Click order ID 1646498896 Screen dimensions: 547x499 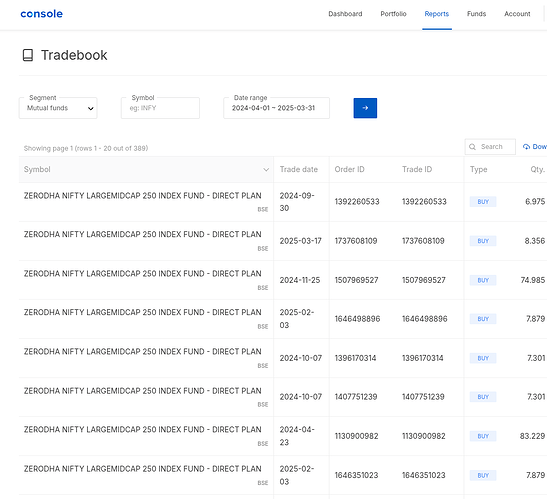(357, 319)
